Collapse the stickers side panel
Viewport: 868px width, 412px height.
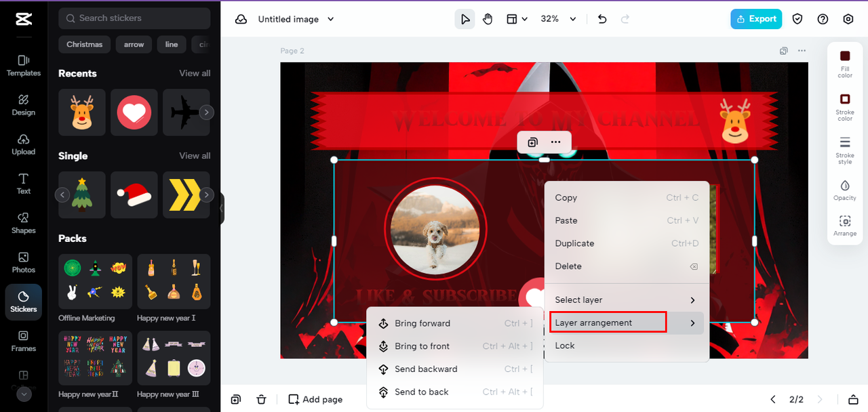(222, 208)
